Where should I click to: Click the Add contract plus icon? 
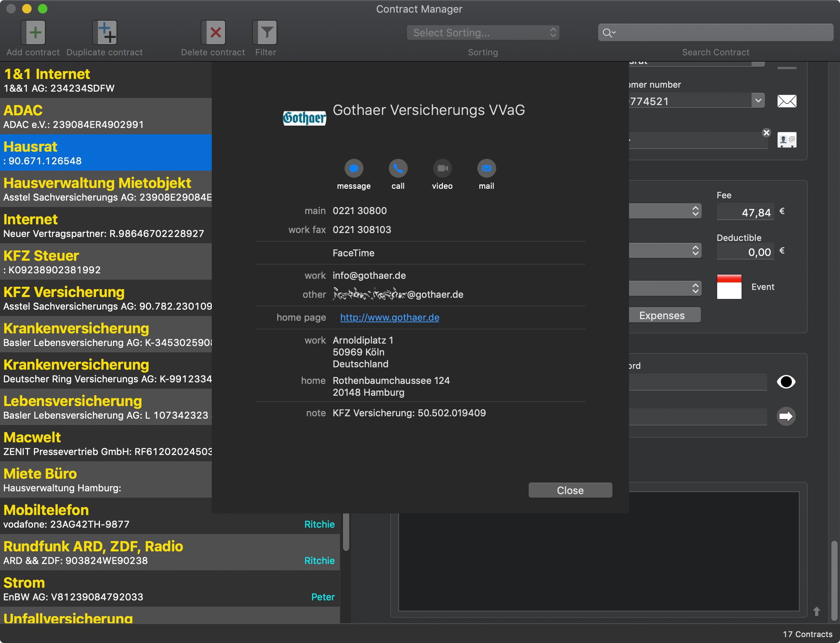click(33, 32)
